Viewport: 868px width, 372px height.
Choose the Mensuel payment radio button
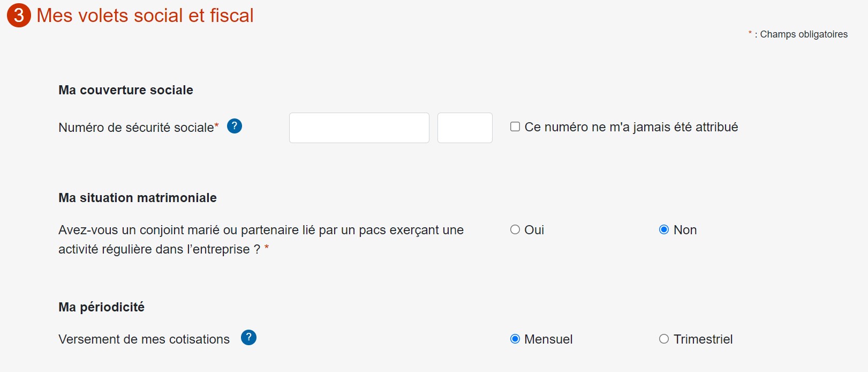tap(515, 339)
